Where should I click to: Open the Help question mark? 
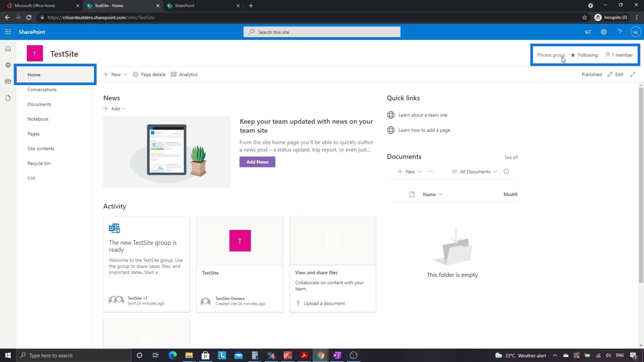click(619, 32)
